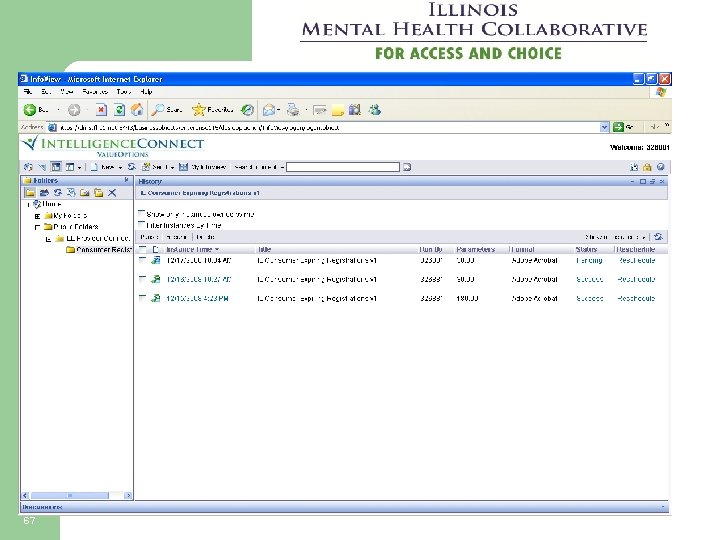Open the My InfoView toolbar item
720x540 pixels.
tap(202, 167)
